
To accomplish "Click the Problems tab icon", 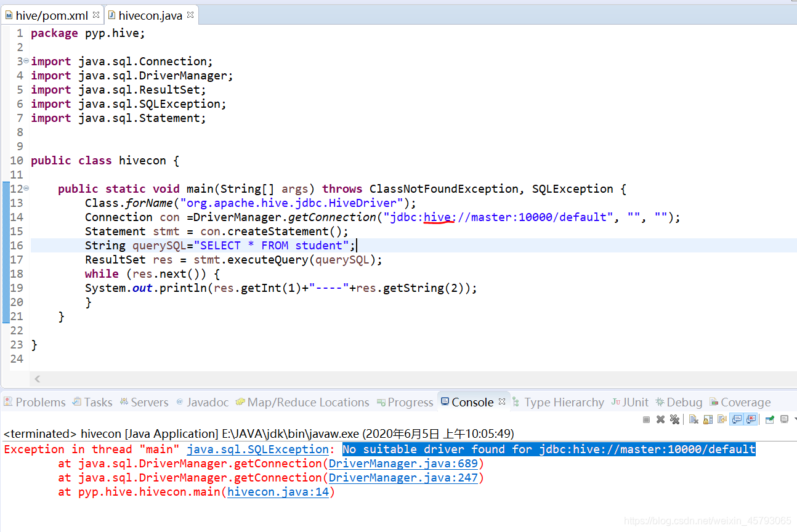I will coord(8,402).
